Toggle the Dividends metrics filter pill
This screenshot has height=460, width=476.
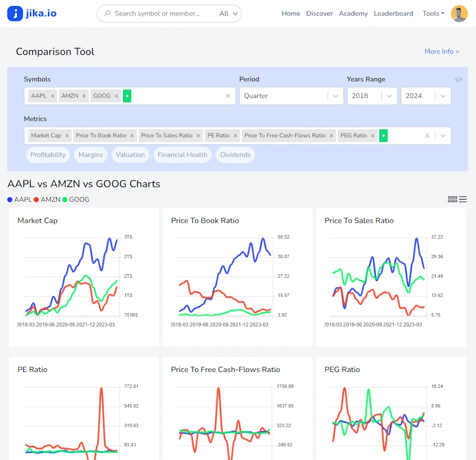235,154
